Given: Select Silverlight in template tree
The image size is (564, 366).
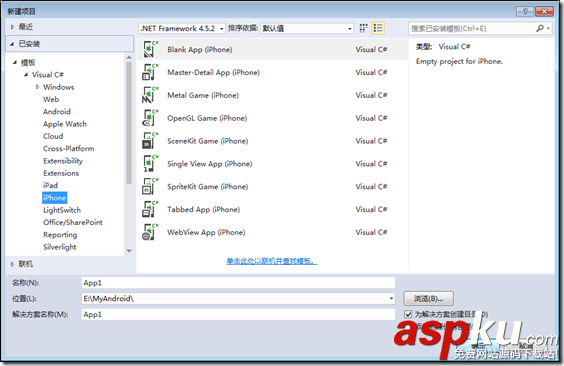Looking at the screenshot, I should 60,247.
